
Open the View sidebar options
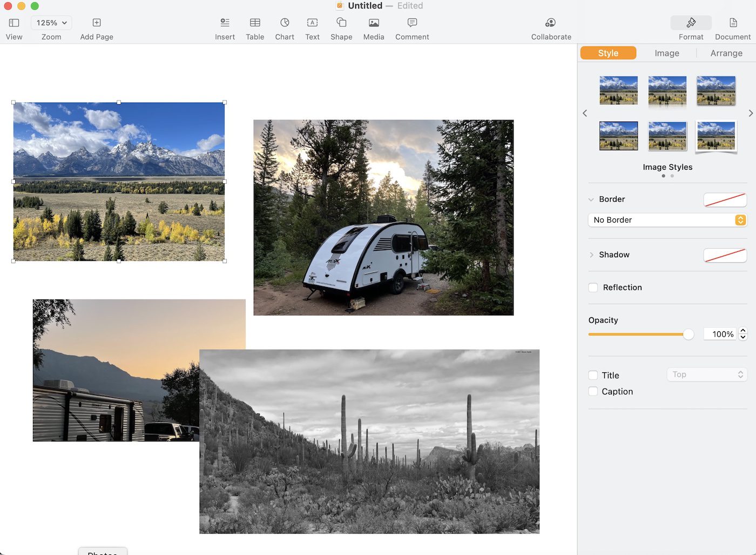(14, 23)
